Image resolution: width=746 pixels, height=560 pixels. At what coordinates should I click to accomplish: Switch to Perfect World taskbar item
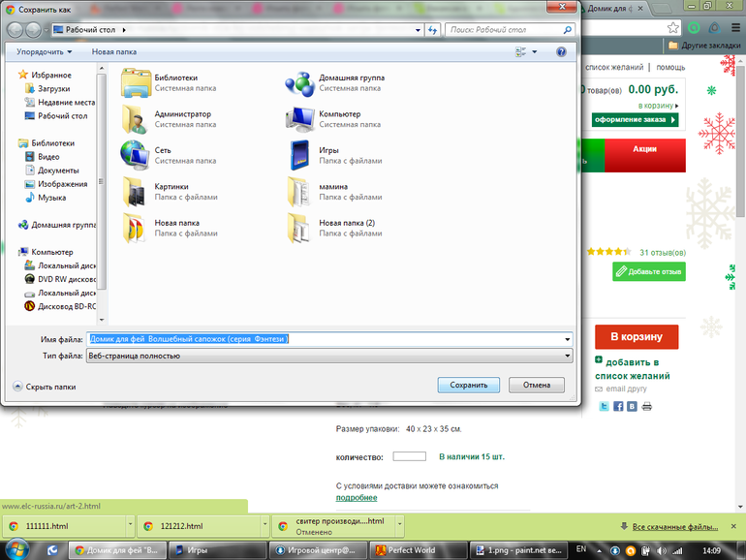tap(418, 550)
